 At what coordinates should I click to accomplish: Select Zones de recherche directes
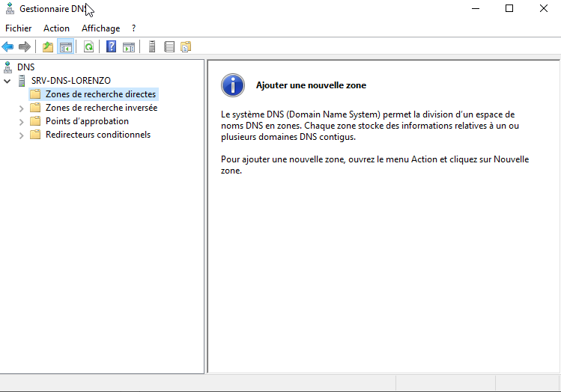100,94
